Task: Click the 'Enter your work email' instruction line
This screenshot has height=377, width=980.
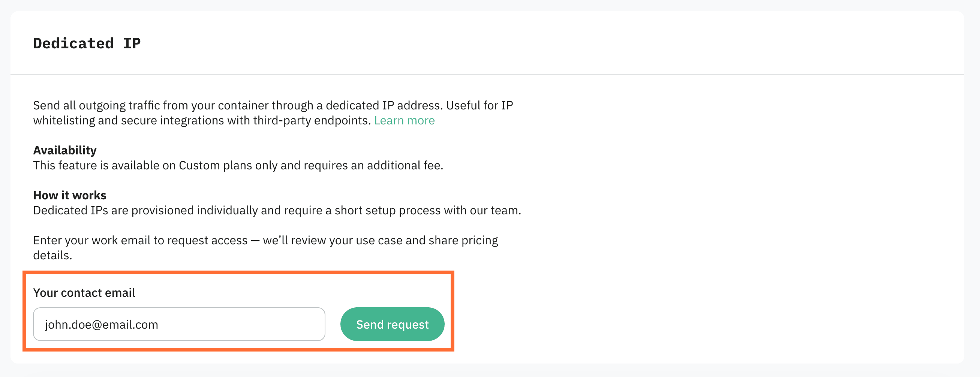Action: tap(265, 241)
